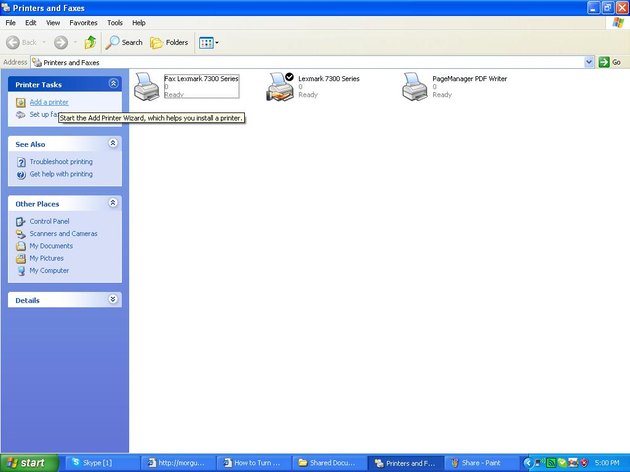Image resolution: width=630 pixels, height=472 pixels.
Task: Select the Fax Lexmark 7300 Series label
Action: 201,79
